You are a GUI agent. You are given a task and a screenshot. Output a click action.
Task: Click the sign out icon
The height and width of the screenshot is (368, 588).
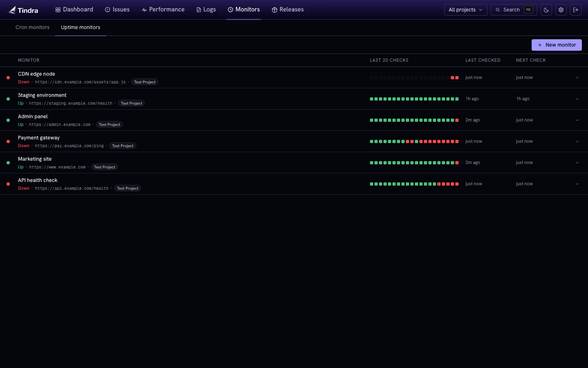(576, 10)
